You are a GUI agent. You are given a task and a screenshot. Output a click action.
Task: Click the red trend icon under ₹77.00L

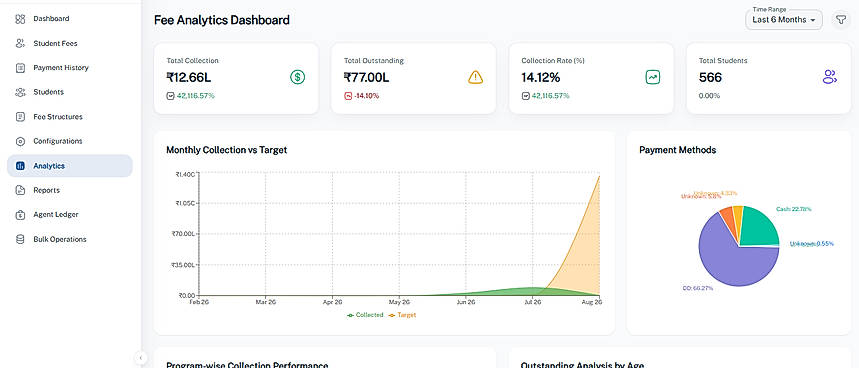point(347,96)
